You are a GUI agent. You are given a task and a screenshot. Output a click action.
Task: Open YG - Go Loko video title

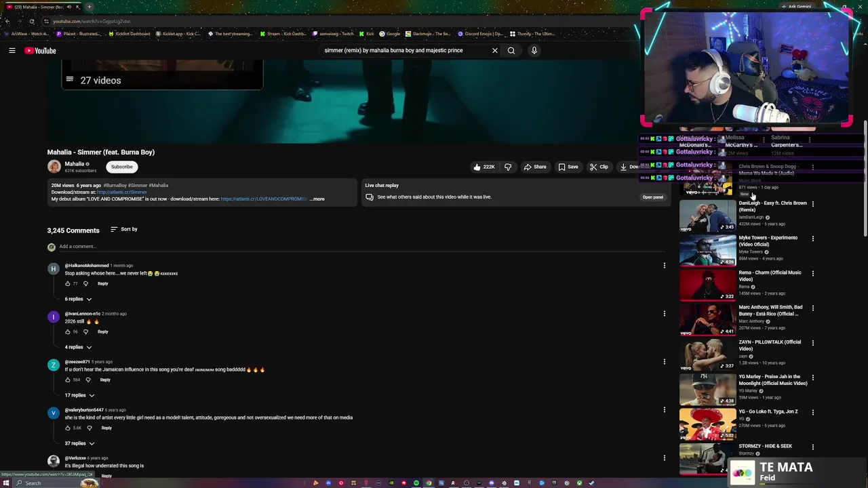point(768,411)
